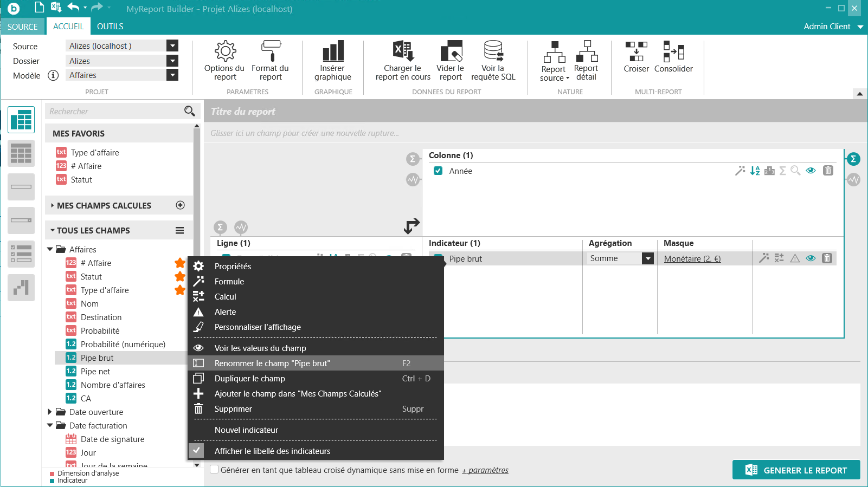Switch to the OUTILS tab
The width and height of the screenshot is (868, 487).
pyautogui.click(x=110, y=27)
